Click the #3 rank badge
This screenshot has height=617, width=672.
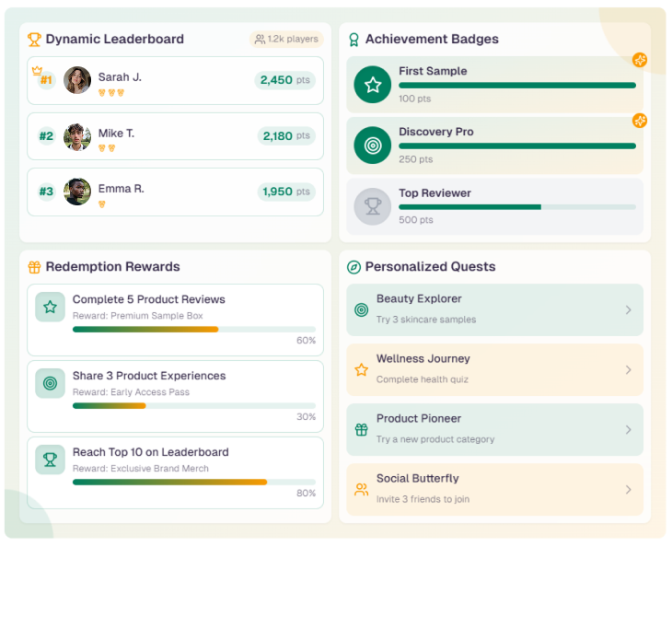point(46,192)
